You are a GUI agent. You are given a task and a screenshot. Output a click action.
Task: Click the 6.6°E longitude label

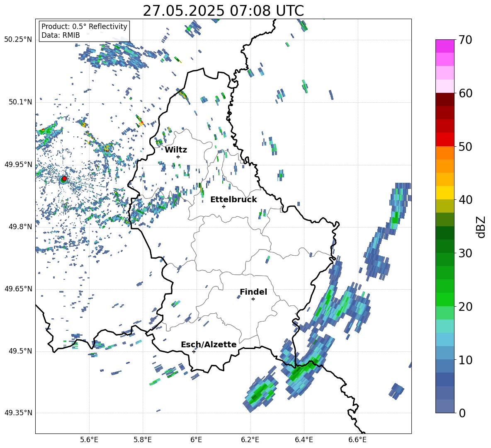click(x=357, y=440)
